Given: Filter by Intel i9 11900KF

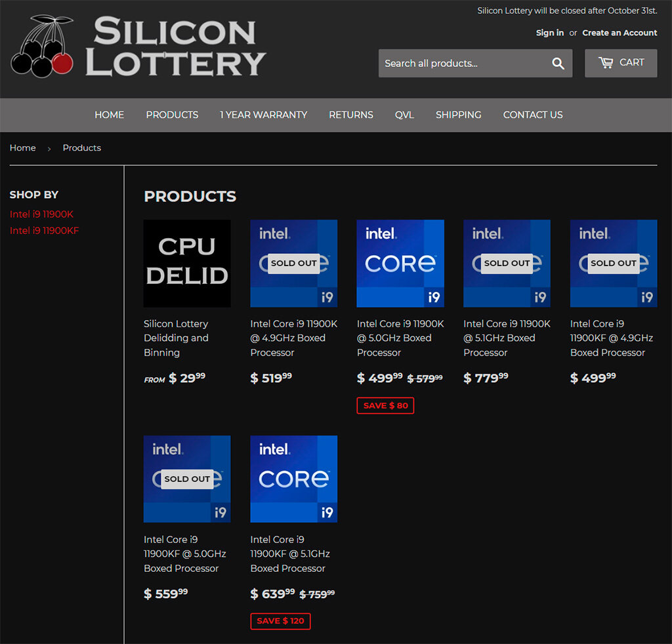Looking at the screenshot, I should [44, 230].
